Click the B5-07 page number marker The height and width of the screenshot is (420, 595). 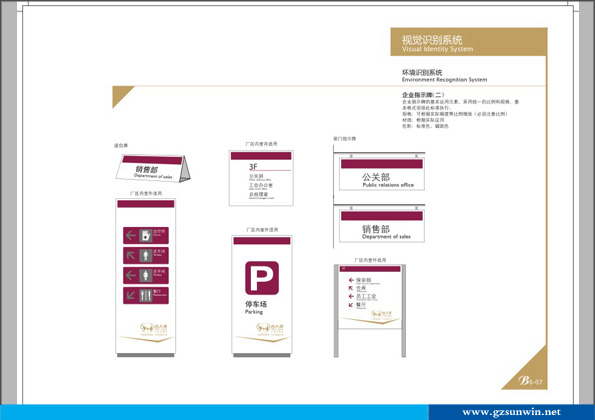pyautogui.click(x=530, y=381)
